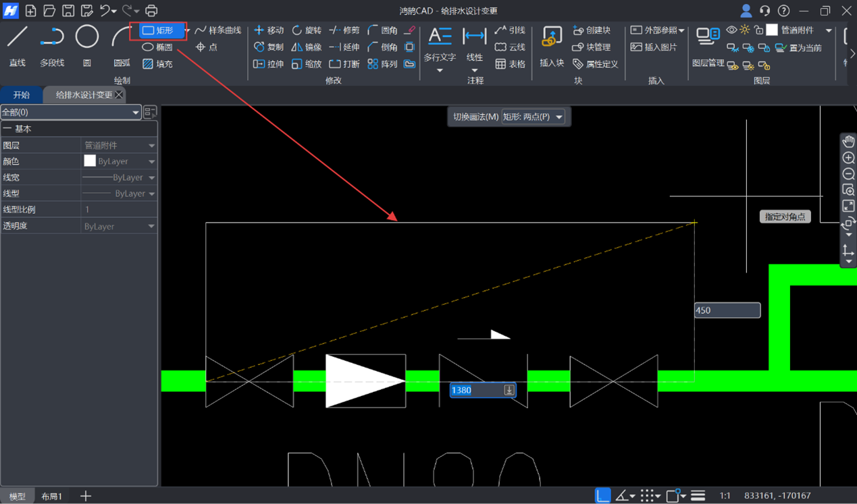The image size is (857, 504).
Task: Select the pan hand tool in navigation bar
Action: point(848,141)
